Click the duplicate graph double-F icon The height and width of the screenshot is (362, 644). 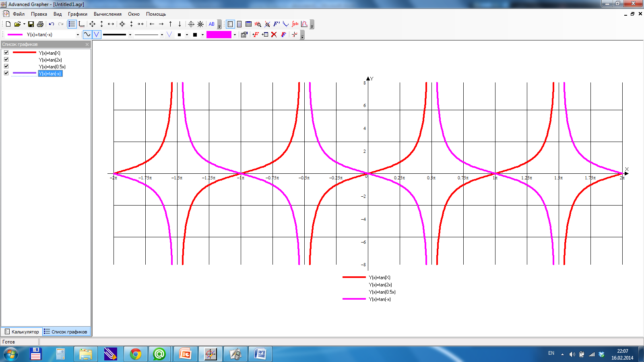(x=283, y=35)
